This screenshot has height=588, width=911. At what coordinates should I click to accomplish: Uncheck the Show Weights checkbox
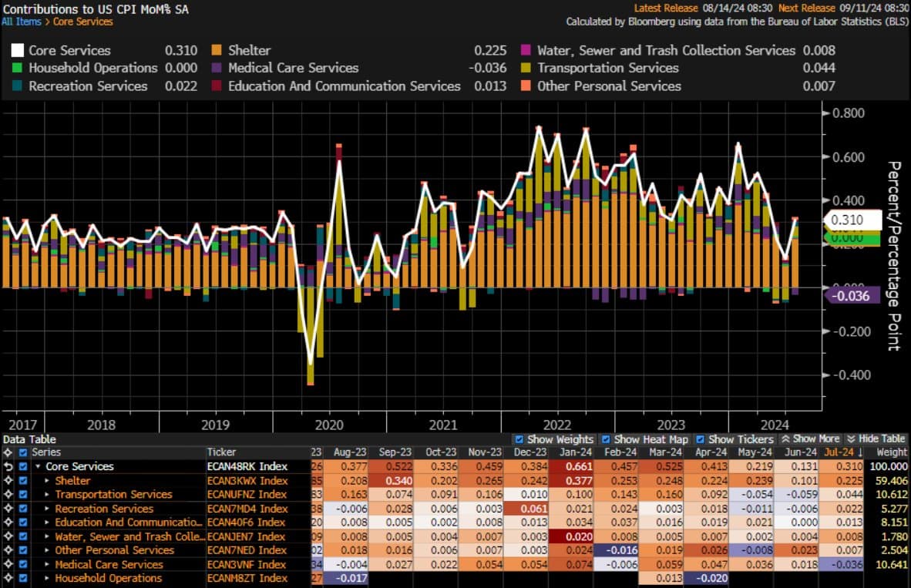519,439
